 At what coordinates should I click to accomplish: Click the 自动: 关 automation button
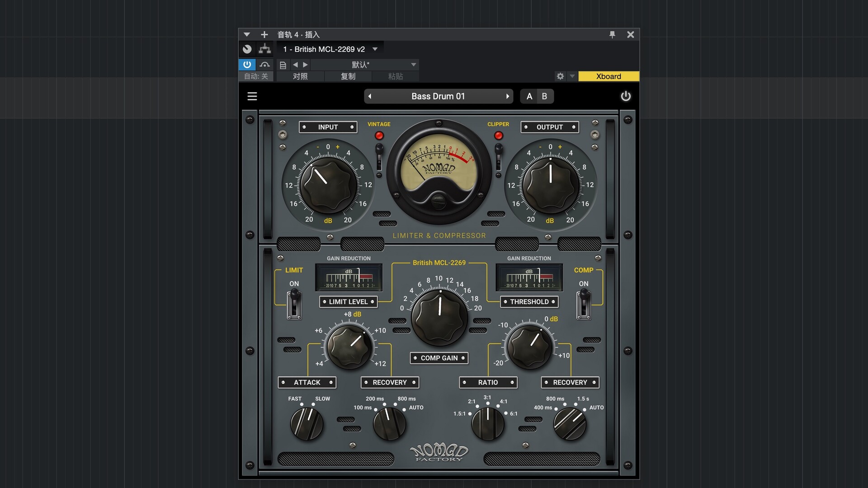256,76
